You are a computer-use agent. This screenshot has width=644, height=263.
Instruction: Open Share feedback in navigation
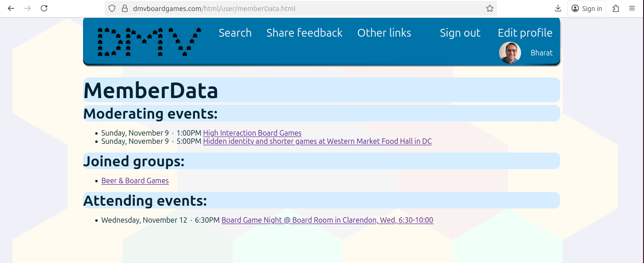point(304,33)
